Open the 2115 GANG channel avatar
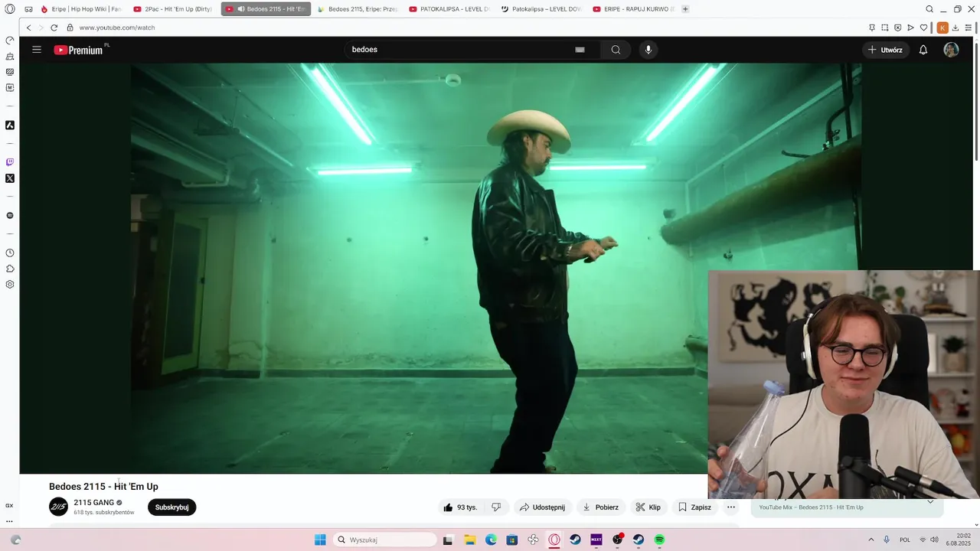 point(58,507)
